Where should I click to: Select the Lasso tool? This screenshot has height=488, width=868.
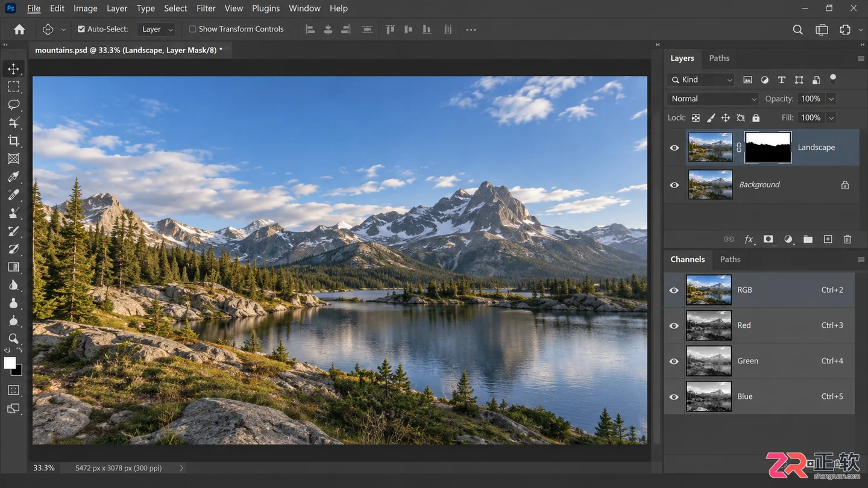tap(13, 105)
